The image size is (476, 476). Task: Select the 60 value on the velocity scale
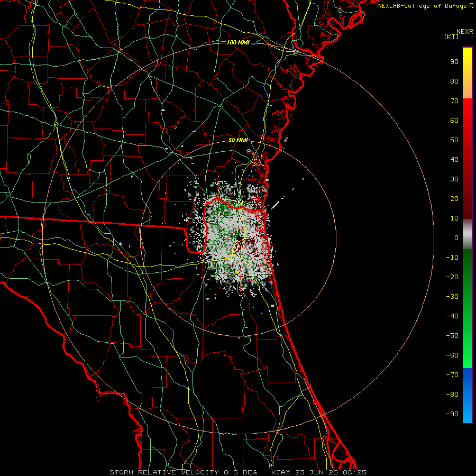tap(454, 121)
